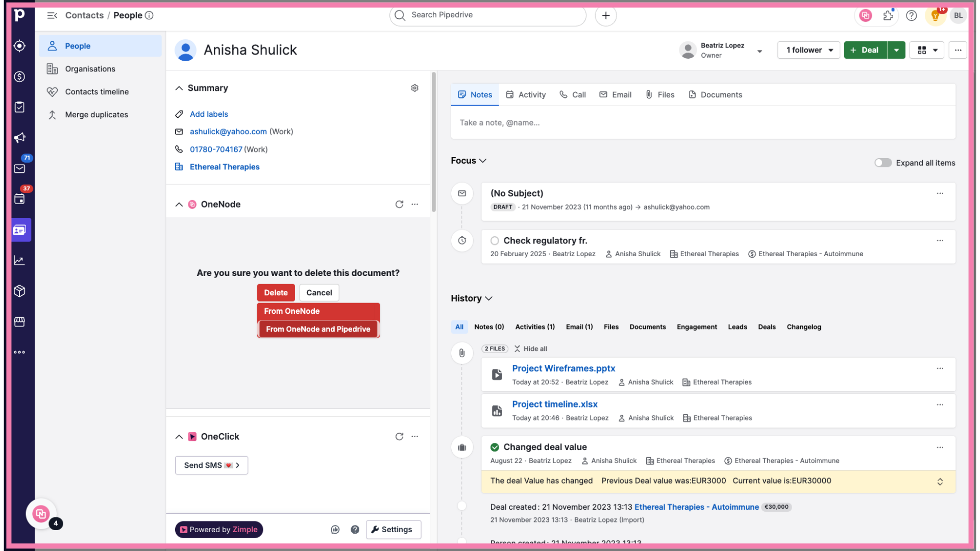Click in the Take a note field
The height and width of the screenshot is (551, 980).
(703, 123)
